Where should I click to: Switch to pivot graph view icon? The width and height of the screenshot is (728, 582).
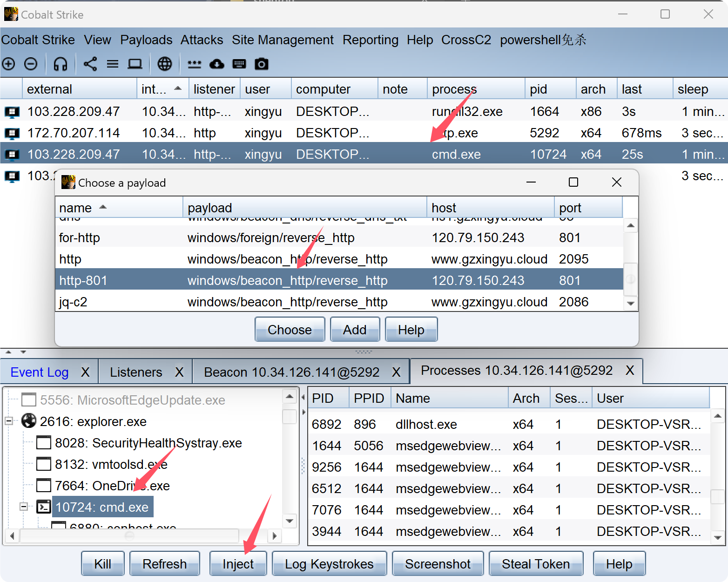[x=90, y=64]
